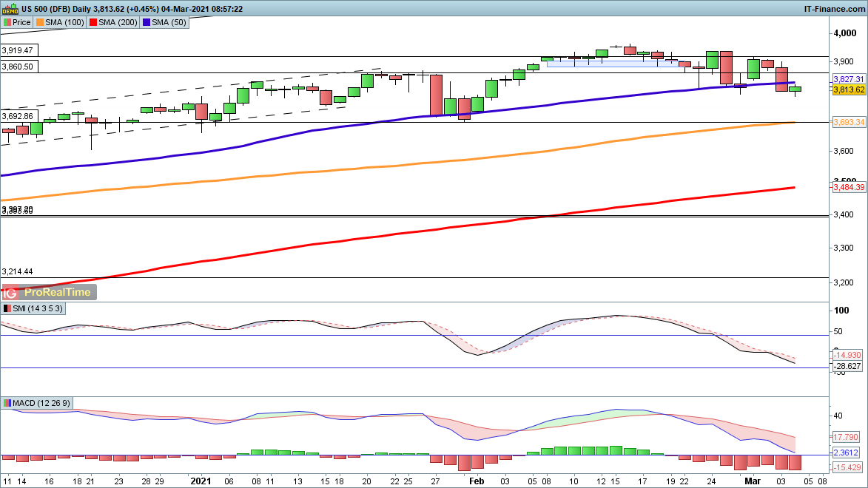
Task: Click the orange SMA value tag 3,693.34
Action: (x=849, y=123)
